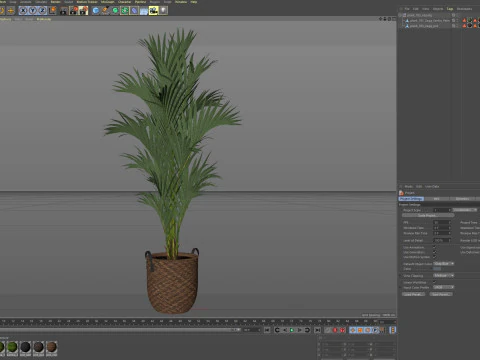This screenshot has height=360, width=480.
Task: Collapse the plant_001 null hierarchy
Action: (400, 15)
